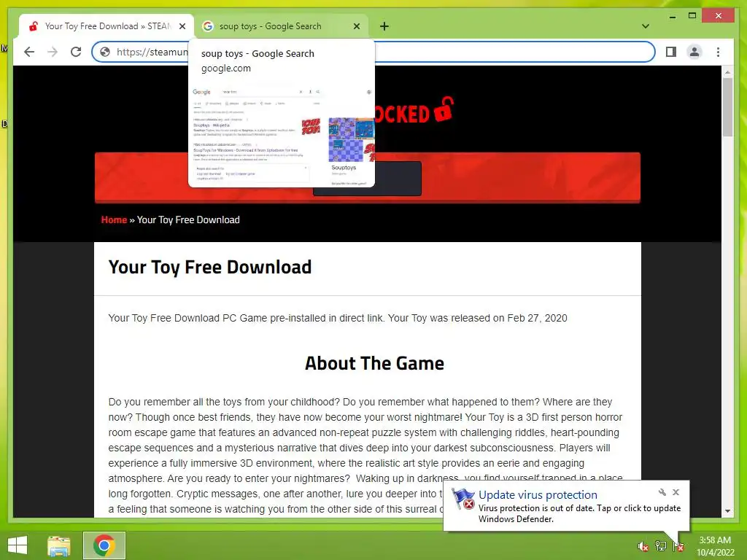Click the soup toys tab preview thumbnail

[282, 136]
